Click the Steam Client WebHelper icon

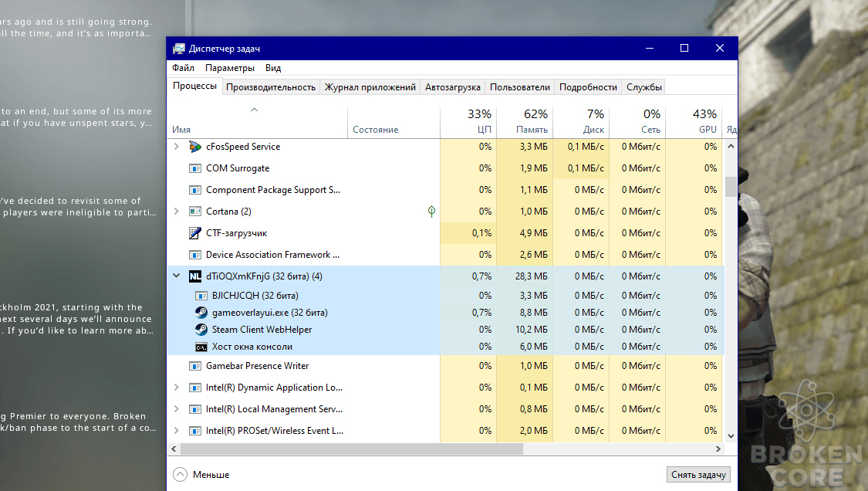(201, 330)
